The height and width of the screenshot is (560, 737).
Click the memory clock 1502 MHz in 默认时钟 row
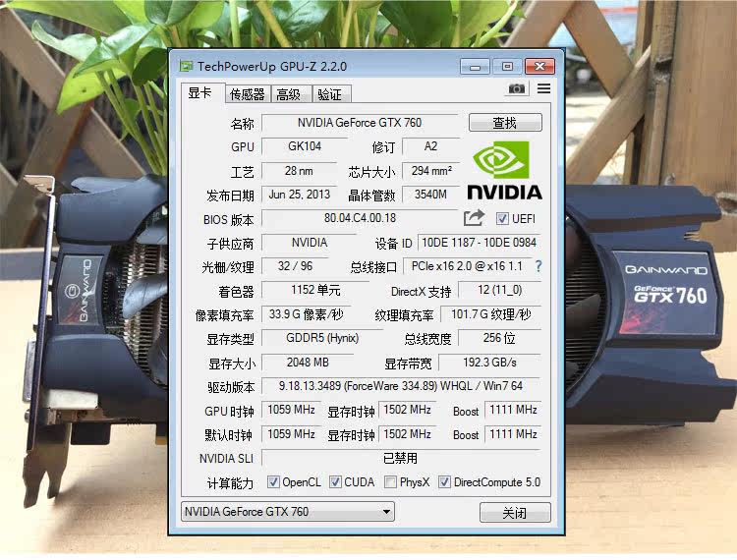tap(407, 434)
